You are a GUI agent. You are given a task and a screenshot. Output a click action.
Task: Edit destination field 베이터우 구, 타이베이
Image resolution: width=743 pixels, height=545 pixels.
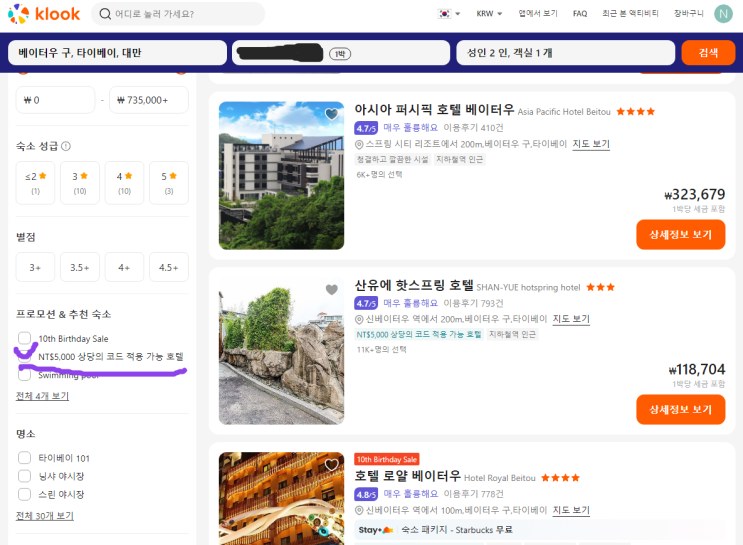(x=118, y=53)
